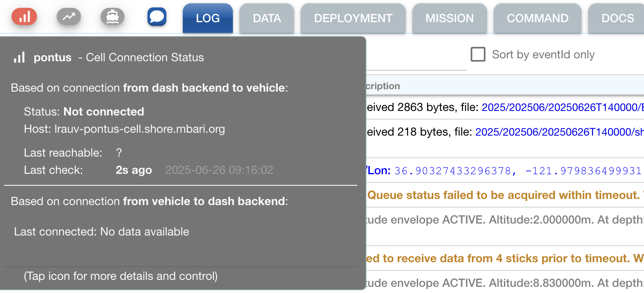The image size is (644, 293).
Task: Open the COMMAND tab
Action: click(x=537, y=18)
